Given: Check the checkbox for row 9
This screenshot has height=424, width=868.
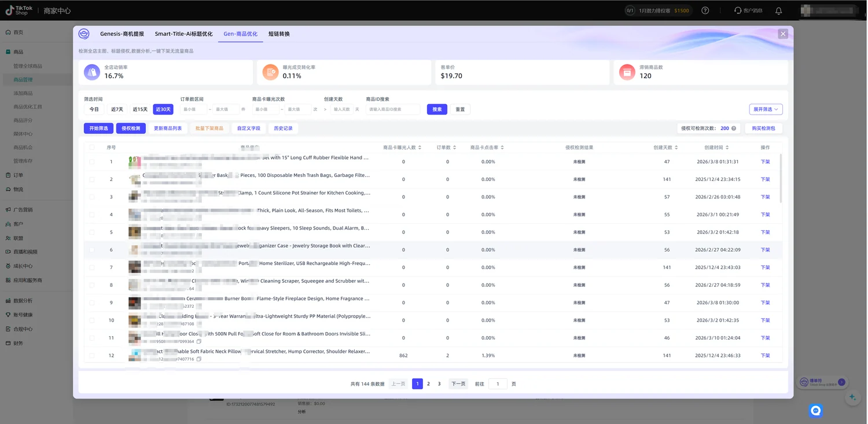Looking at the screenshot, I should (x=92, y=303).
